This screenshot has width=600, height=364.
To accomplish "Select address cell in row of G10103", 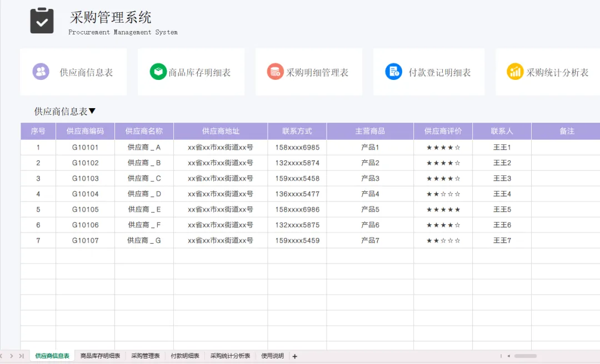I will (x=221, y=179).
